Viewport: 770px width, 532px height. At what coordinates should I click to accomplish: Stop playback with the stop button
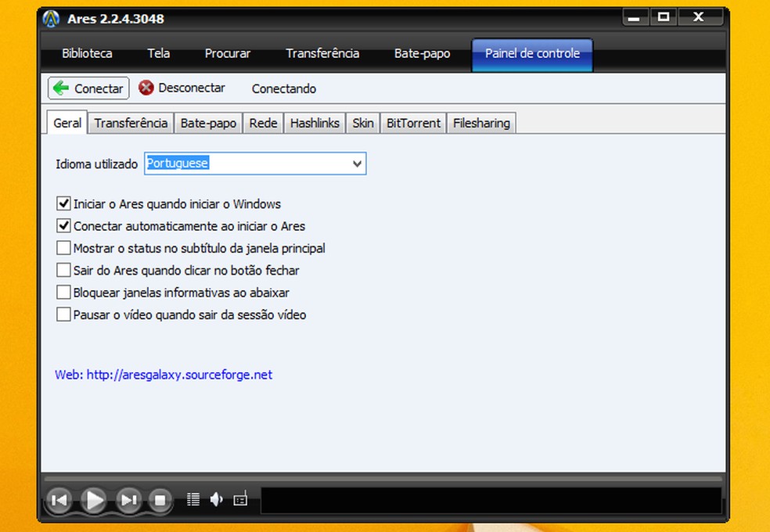click(160, 500)
